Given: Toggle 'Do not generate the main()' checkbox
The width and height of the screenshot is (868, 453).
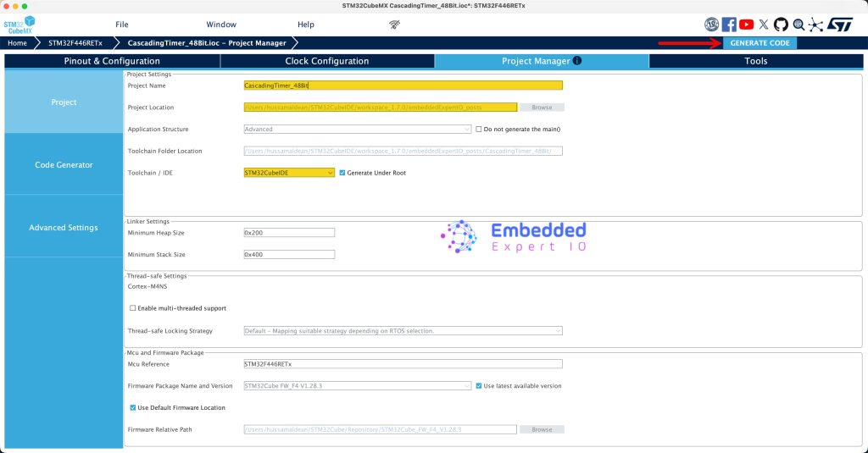Looking at the screenshot, I should click(x=479, y=130).
